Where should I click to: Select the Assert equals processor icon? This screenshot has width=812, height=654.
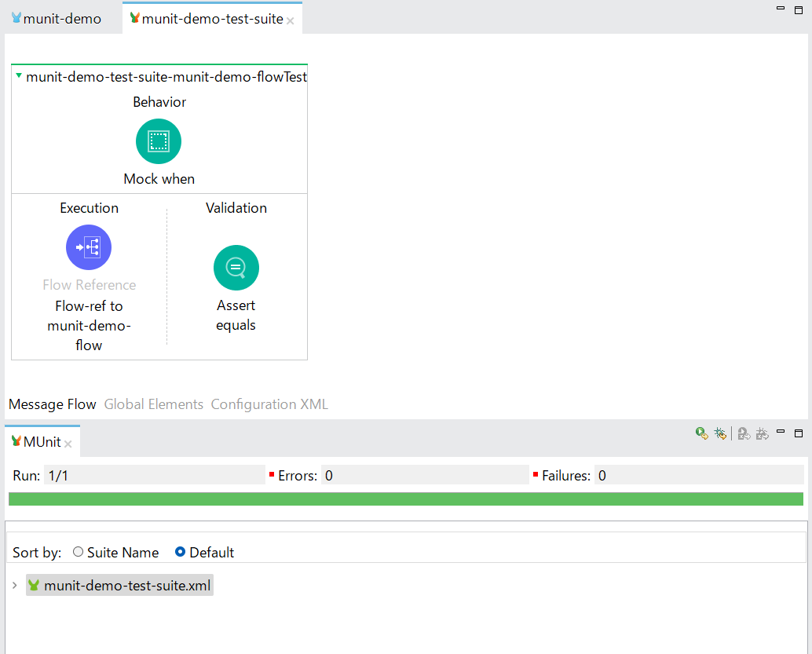236,268
